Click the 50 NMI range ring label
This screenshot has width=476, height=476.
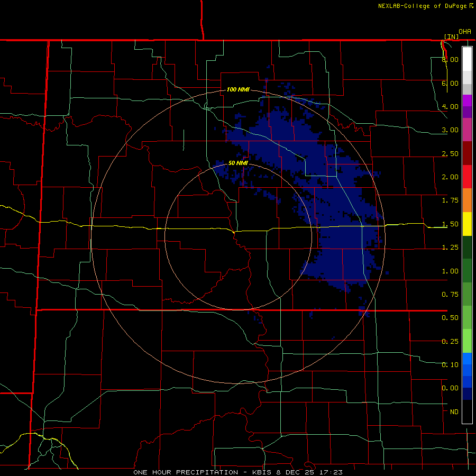tap(238, 163)
